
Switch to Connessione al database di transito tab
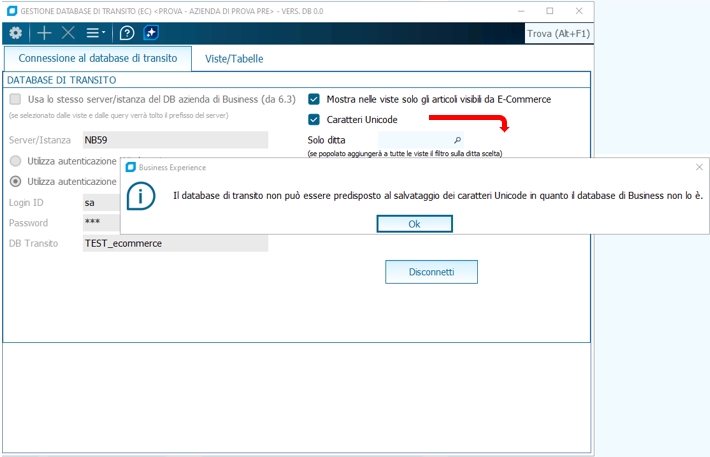[x=98, y=58]
